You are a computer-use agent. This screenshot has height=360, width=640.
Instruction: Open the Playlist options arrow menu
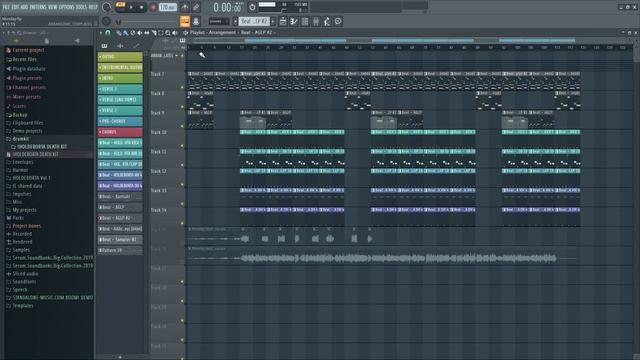tap(100, 33)
